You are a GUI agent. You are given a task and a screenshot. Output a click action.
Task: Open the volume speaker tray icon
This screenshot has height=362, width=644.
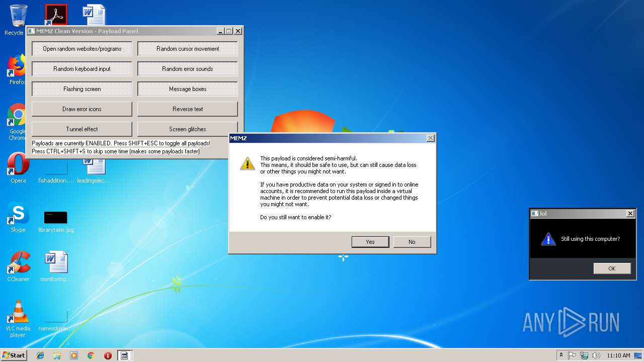[596, 355]
